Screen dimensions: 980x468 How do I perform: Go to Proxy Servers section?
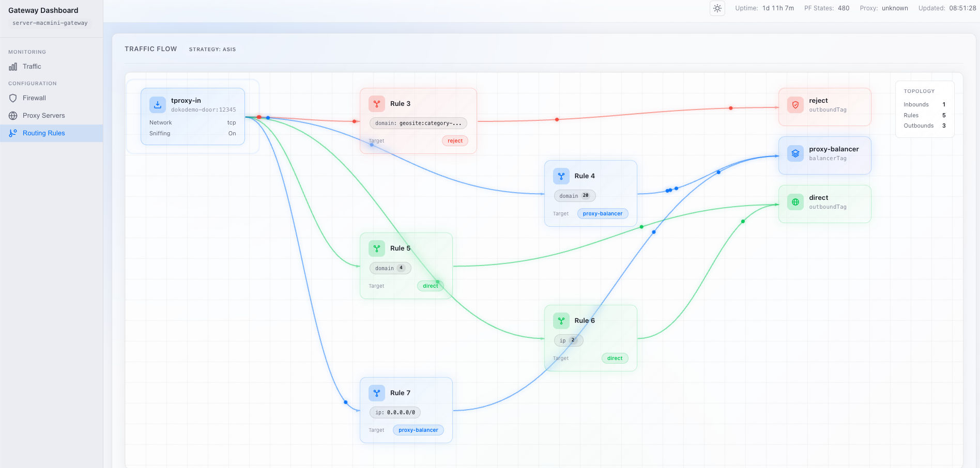[43, 116]
